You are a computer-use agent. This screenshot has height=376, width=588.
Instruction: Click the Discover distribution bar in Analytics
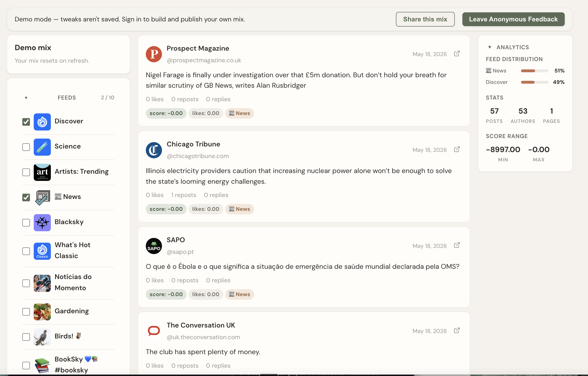(535, 82)
